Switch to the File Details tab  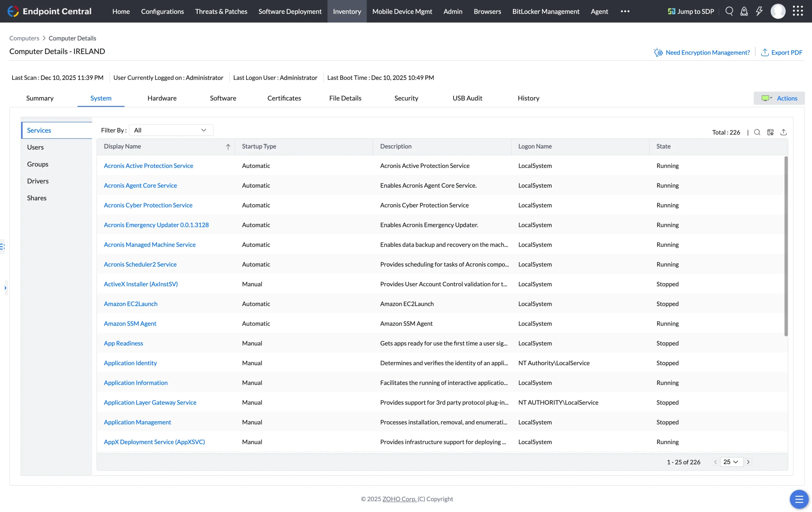click(x=345, y=98)
